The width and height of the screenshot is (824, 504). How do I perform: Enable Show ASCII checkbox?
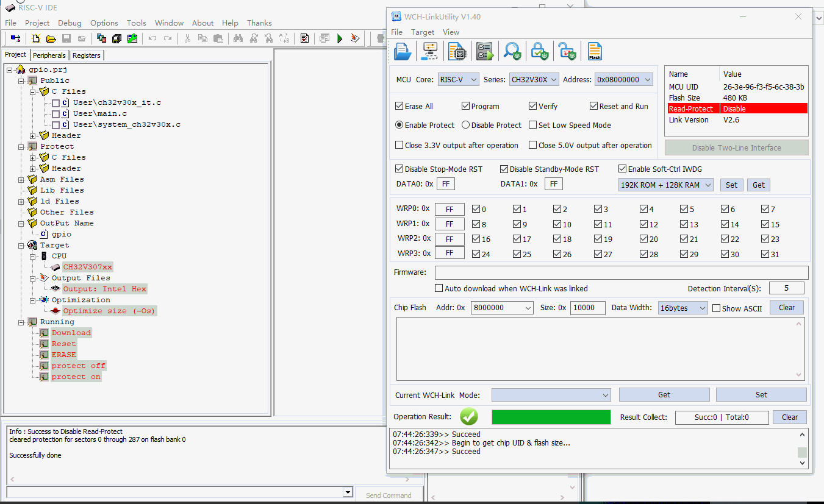tap(717, 308)
